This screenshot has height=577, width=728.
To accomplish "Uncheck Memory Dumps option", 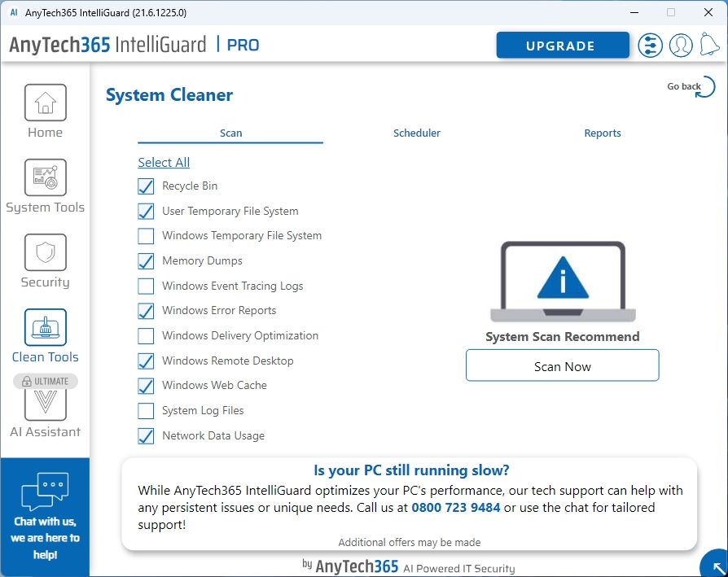I will [x=146, y=261].
